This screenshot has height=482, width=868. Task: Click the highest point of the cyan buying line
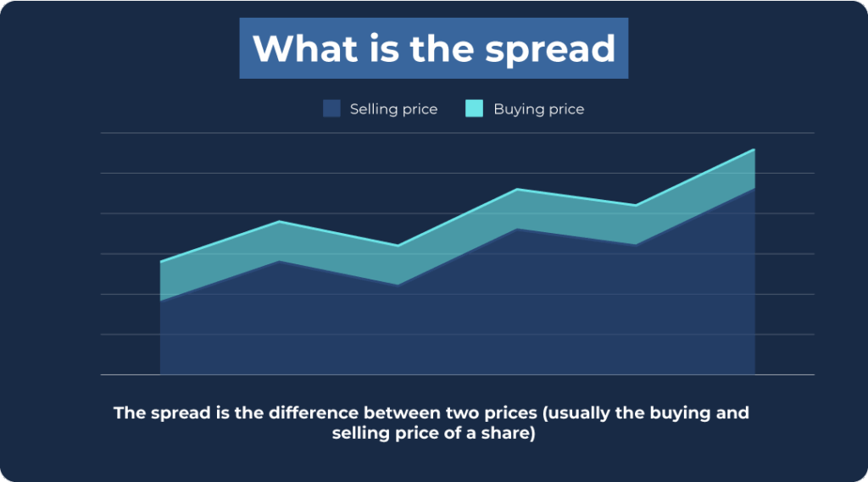point(754,150)
